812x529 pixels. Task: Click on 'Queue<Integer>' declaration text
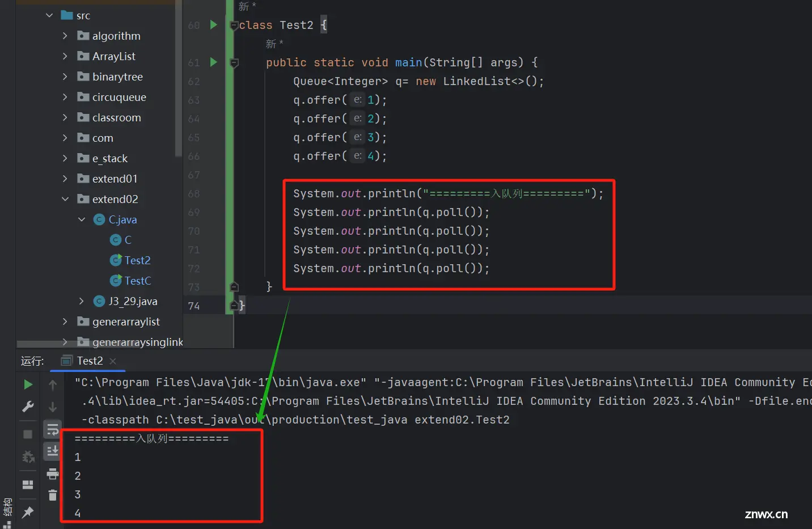point(340,81)
